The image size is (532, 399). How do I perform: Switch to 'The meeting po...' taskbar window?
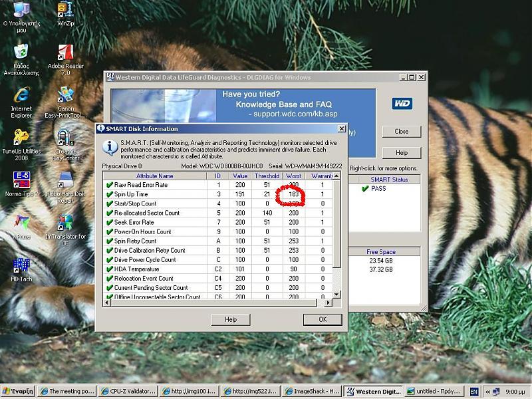point(67,391)
